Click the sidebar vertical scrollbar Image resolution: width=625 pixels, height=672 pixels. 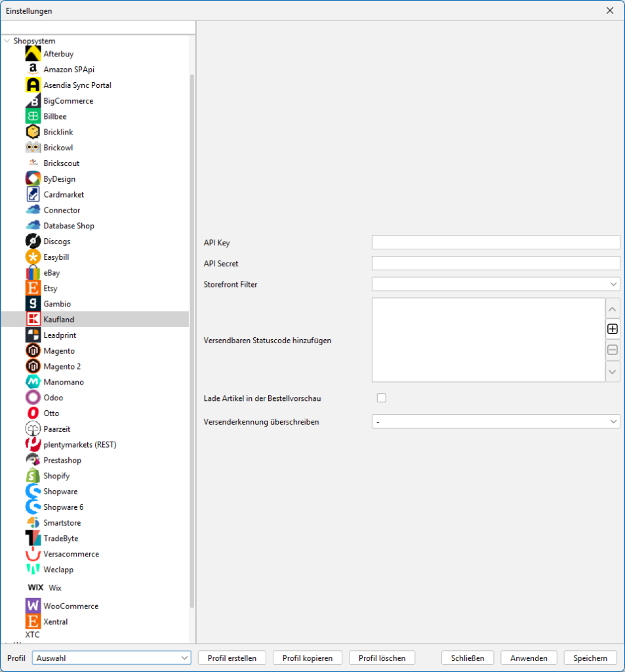[192, 328]
